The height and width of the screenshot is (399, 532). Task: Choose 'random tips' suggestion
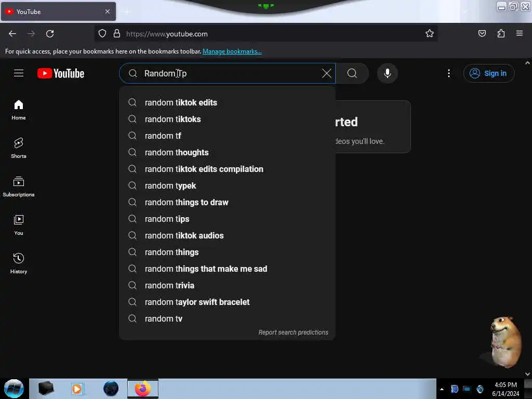[x=228, y=219]
